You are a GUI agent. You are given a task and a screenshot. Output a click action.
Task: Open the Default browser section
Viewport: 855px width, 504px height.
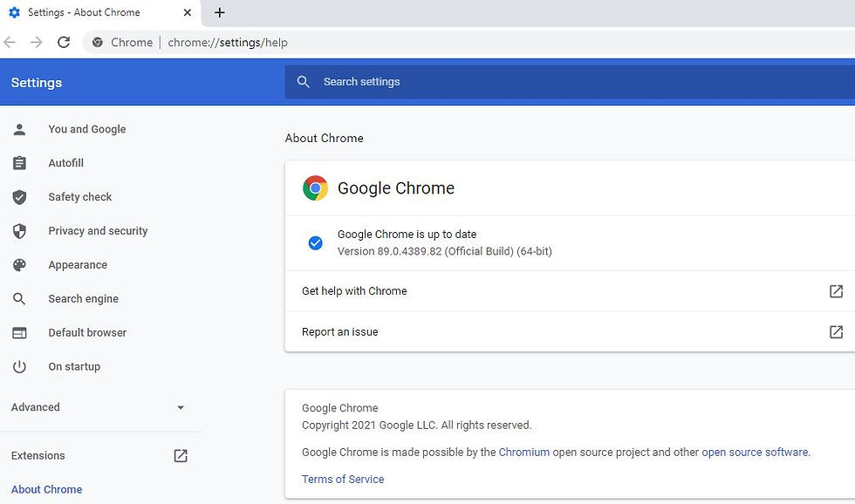[x=87, y=332]
